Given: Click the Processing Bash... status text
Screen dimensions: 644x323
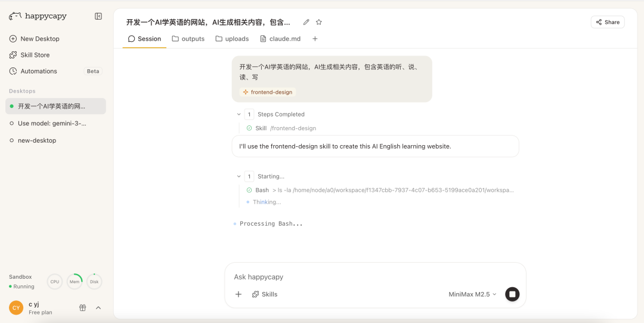Looking at the screenshot, I should pos(271,224).
